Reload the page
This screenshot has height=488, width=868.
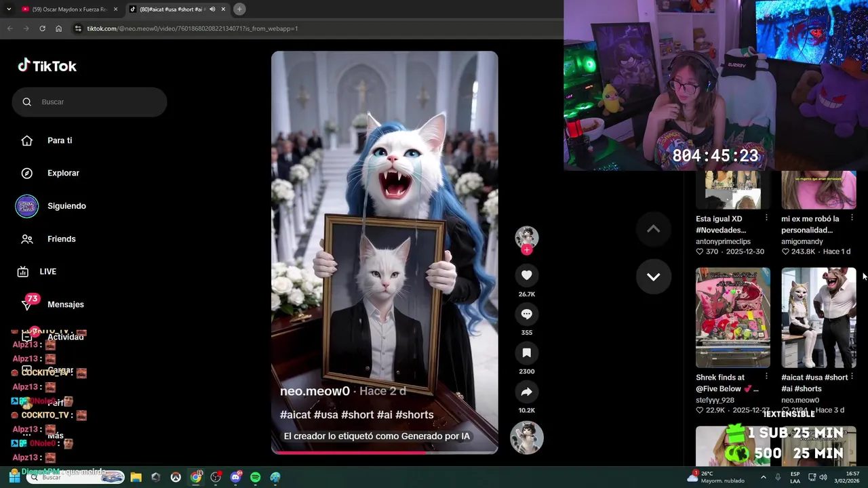[42, 28]
